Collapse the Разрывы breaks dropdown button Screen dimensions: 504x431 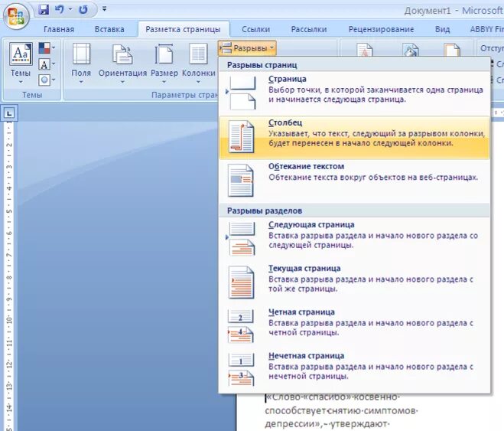click(x=247, y=48)
